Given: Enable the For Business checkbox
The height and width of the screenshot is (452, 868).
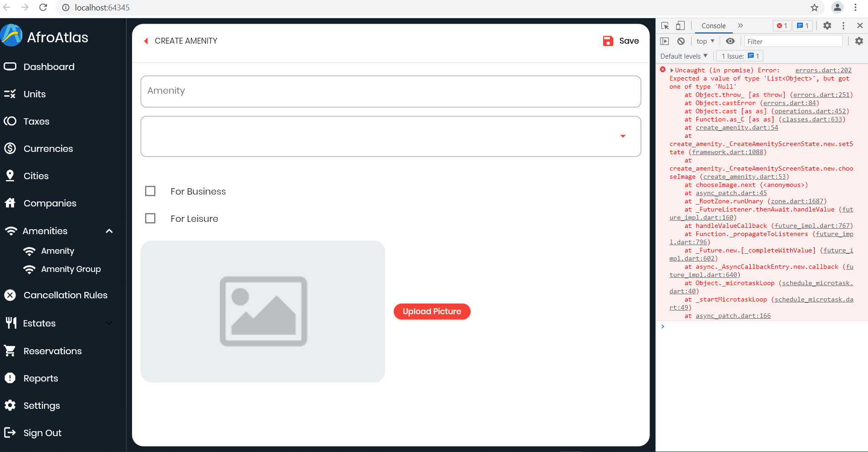Looking at the screenshot, I should [x=150, y=191].
